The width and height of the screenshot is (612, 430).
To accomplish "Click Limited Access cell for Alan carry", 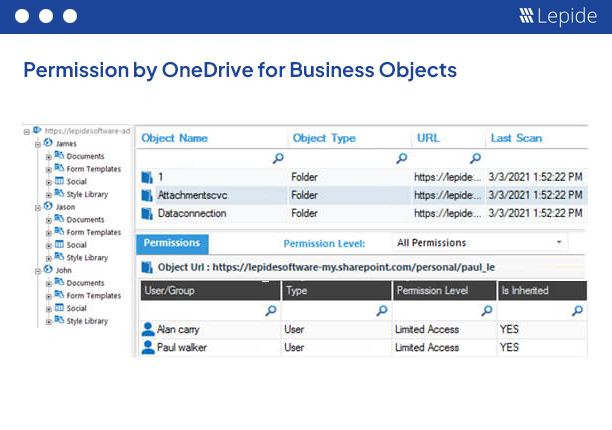I will coord(427,329).
